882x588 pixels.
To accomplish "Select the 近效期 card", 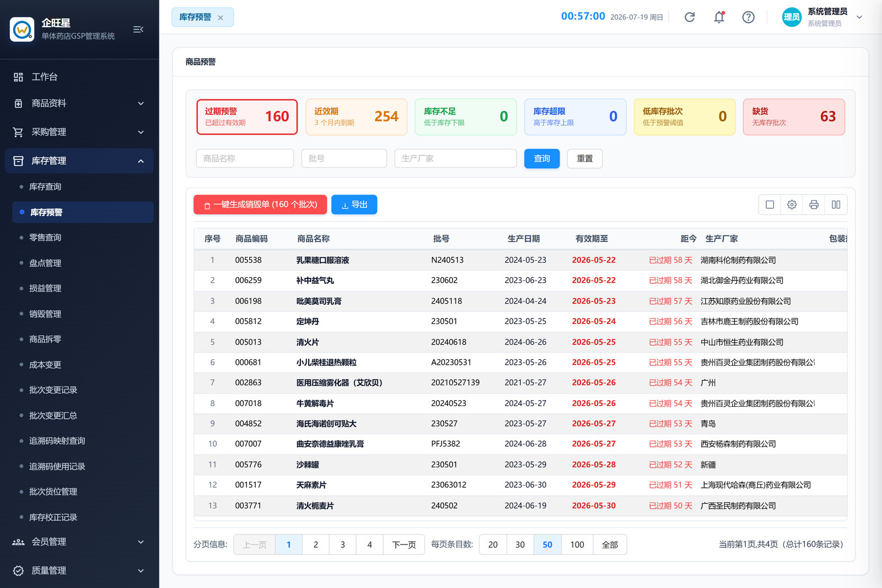I will pos(357,117).
